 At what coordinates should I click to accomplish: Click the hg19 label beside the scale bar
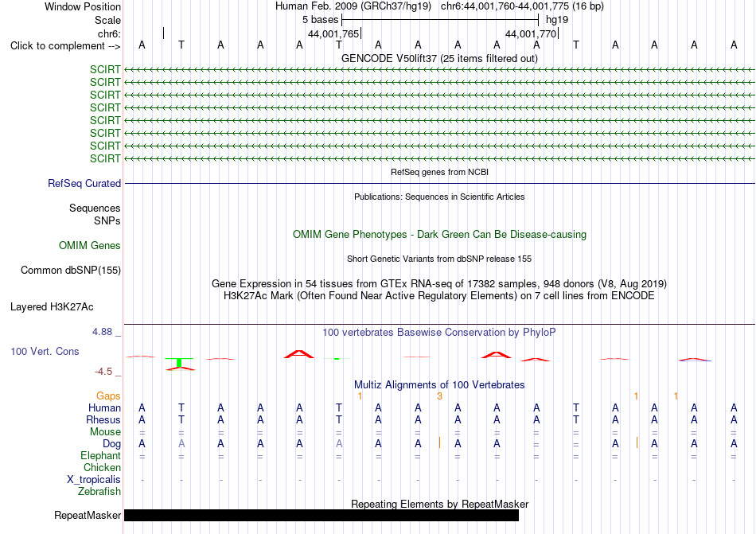click(557, 20)
